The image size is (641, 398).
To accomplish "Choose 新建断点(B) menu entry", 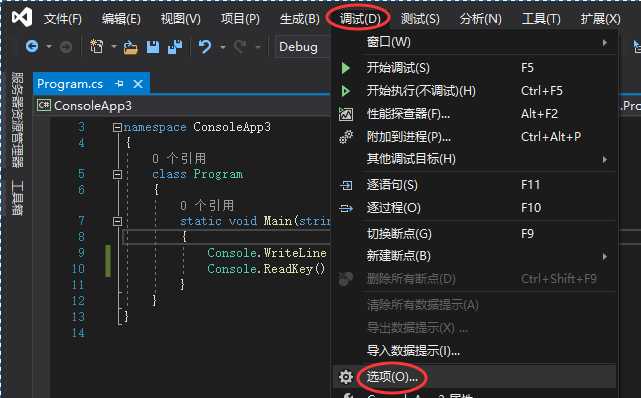I will point(475,256).
